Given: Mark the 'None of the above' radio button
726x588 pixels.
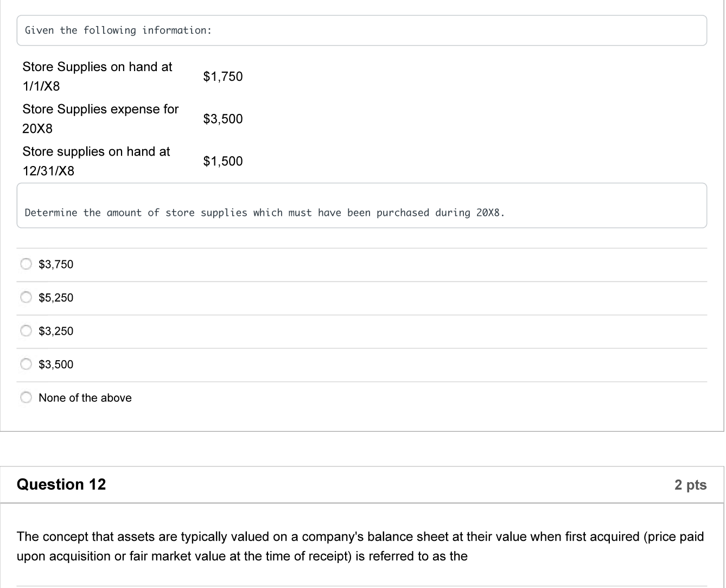Looking at the screenshot, I should coord(26,398).
